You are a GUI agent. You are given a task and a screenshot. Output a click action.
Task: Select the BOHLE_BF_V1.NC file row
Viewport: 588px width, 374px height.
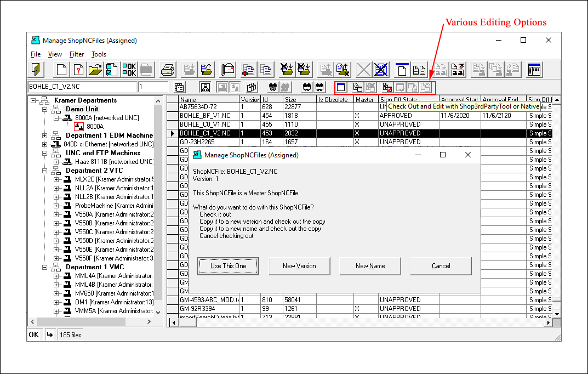tap(360, 116)
